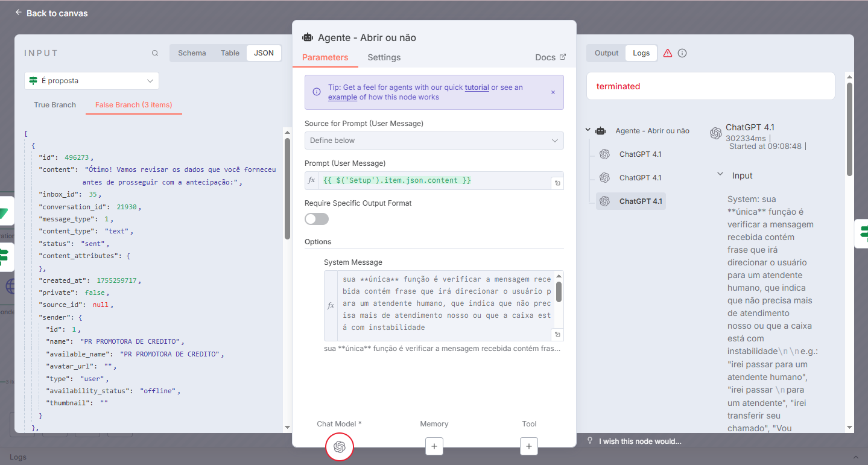The width and height of the screenshot is (868, 465).
Task: Open the Source for Prompt dropdown
Action: [x=434, y=141]
